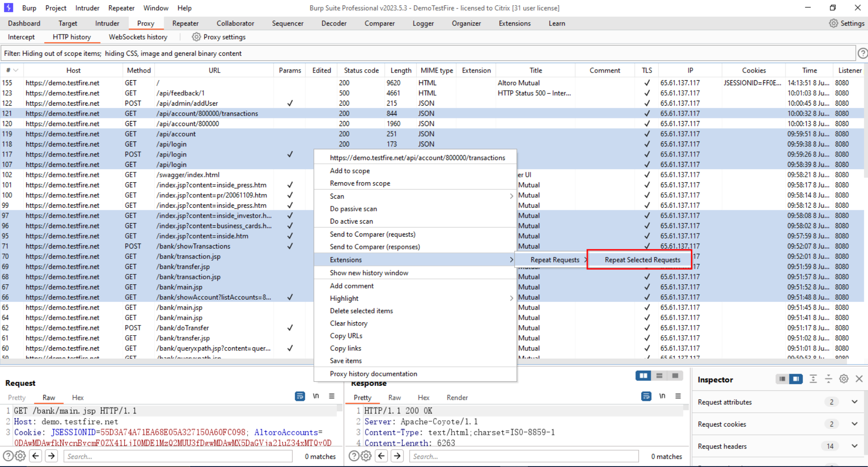Switch to the side-by-side layout view

[643, 376]
